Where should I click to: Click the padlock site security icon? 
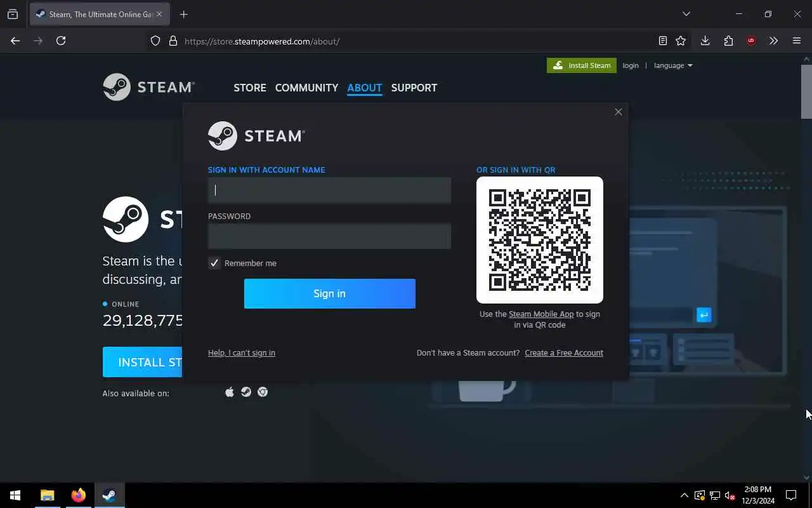[x=173, y=41]
